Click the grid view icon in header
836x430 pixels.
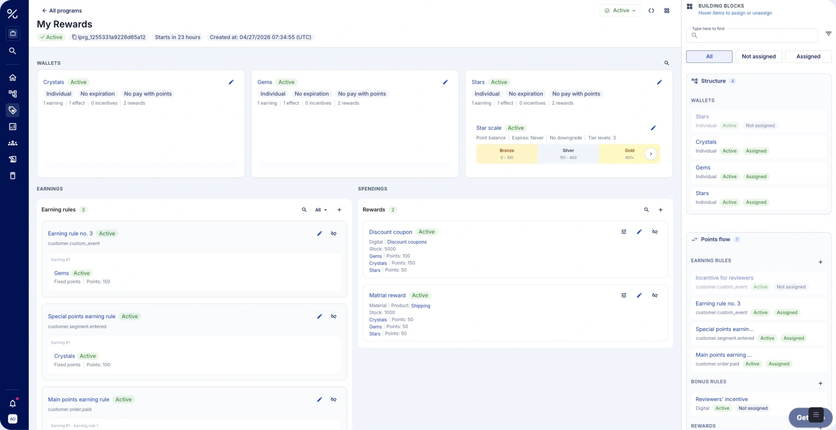[x=666, y=11]
